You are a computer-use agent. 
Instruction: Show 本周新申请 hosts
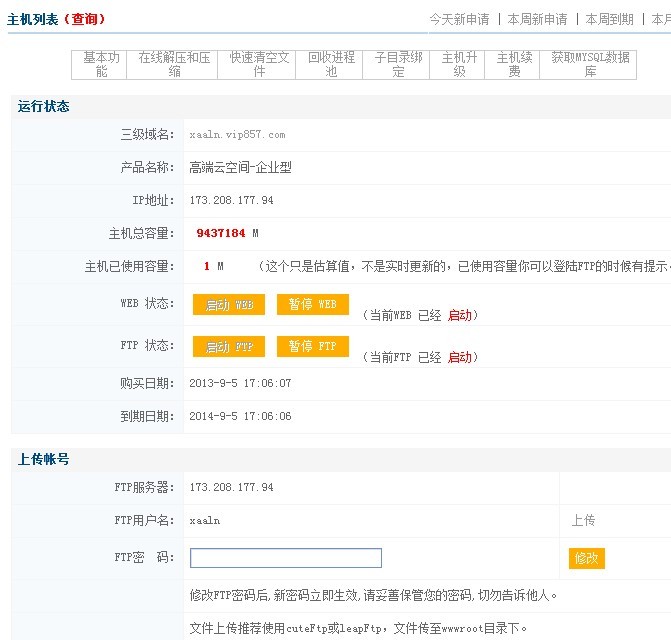click(537, 19)
